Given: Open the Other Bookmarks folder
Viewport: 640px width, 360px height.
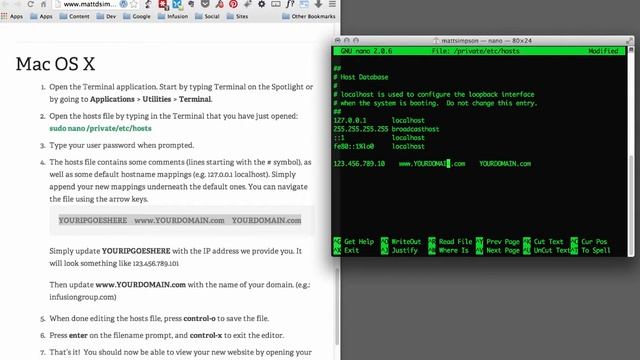Looking at the screenshot, I should [x=309, y=16].
